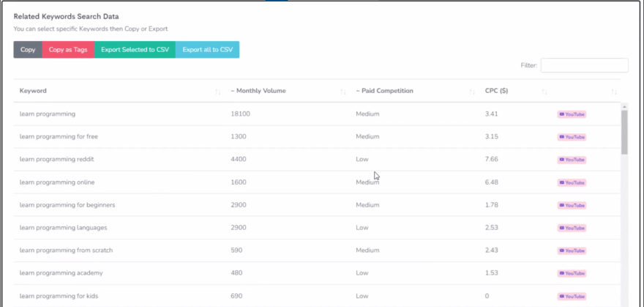Select 'learn programming for beginners' keyword
Viewport: 644px width, 307px height.
click(x=67, y=204)
